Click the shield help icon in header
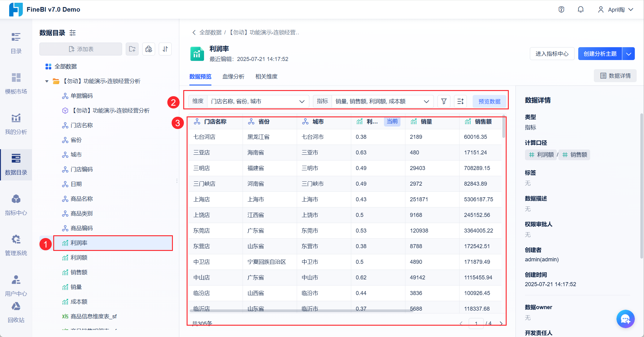Screen dimensions: 644x337 [x=561, y=9]
